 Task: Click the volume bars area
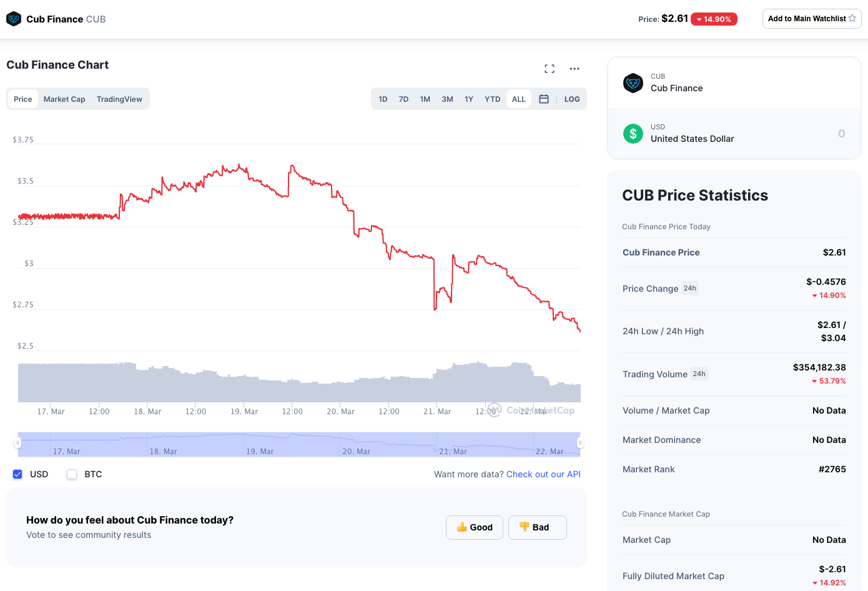pyautogui.click(x=299, y=382)
